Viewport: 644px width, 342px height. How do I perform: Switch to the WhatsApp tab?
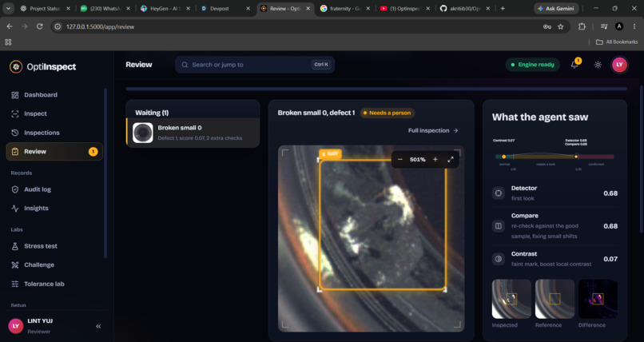[x=105, y=8]
